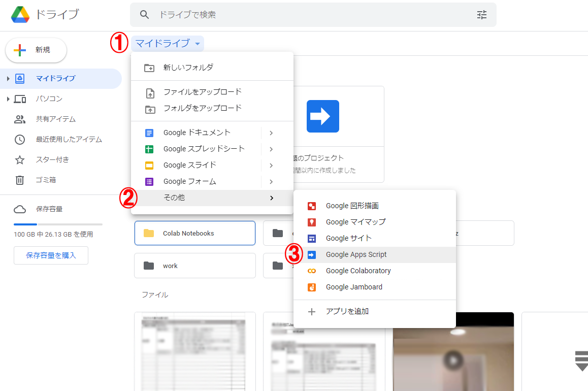Click the 新規 button
The width and height of the screenshot is (588, 391).
click(x=36, y=50)
